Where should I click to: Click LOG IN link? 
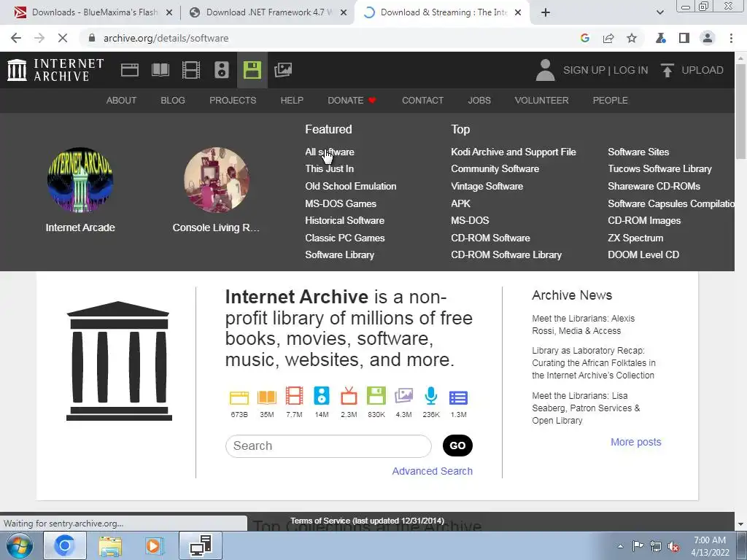click(630, 70)
